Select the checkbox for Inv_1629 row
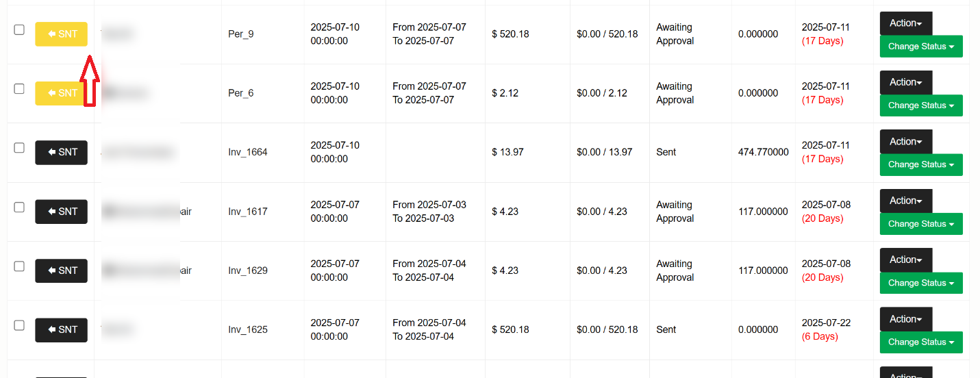Image resolution: width=980 pixels, height=378 pixels. pyautogui.click(x=19, y=266)
